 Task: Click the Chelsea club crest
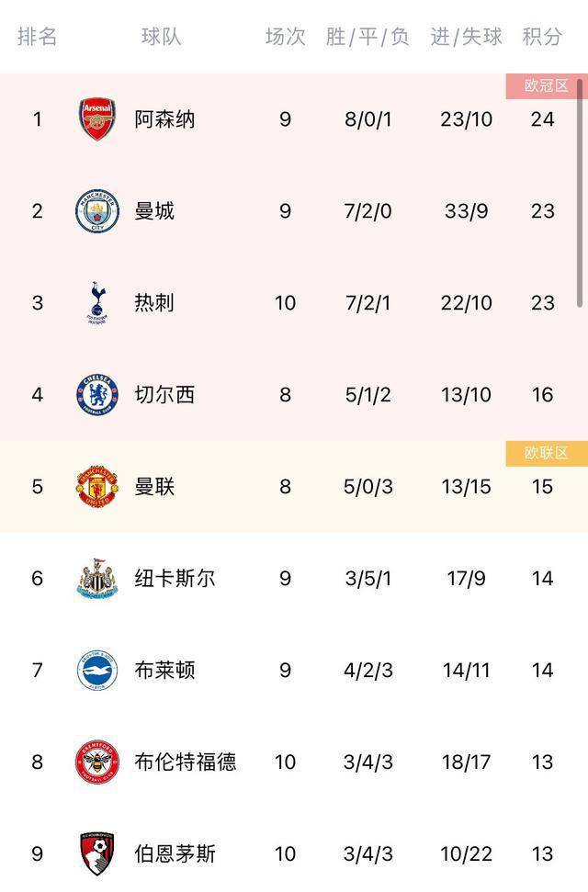[x=97, y=395]
